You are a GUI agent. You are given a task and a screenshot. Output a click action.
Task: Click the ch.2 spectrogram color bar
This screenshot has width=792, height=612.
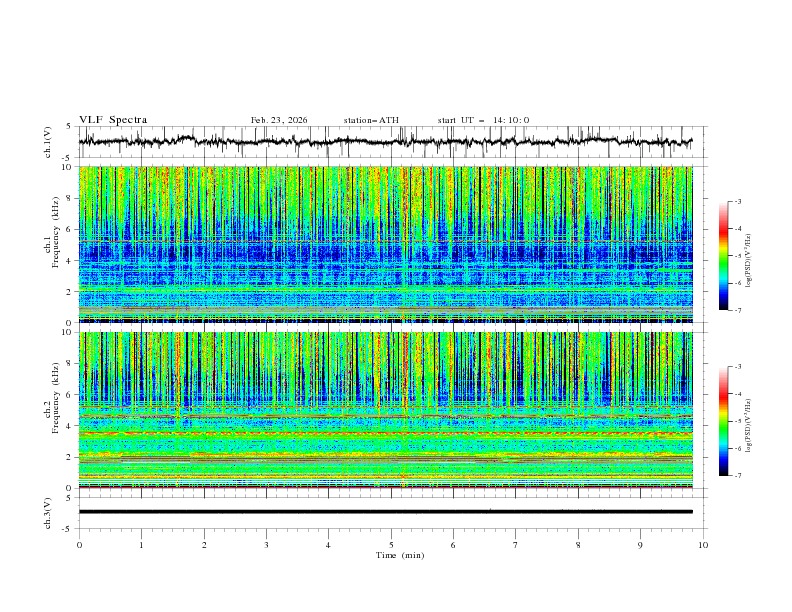point(724,421)
